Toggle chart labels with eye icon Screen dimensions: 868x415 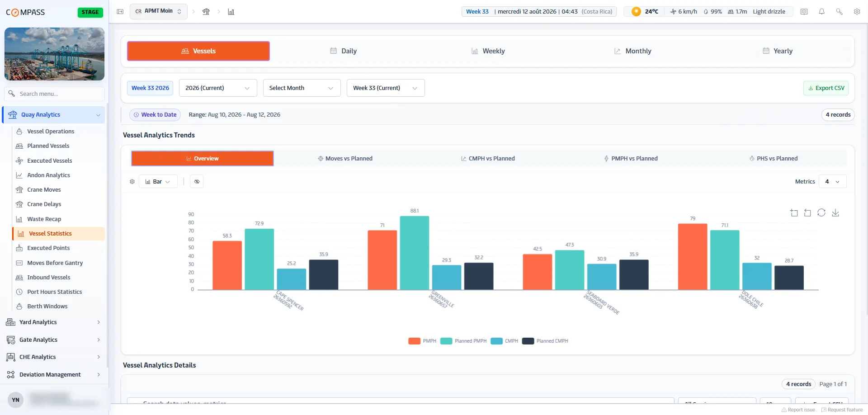(x=197, y=182)
